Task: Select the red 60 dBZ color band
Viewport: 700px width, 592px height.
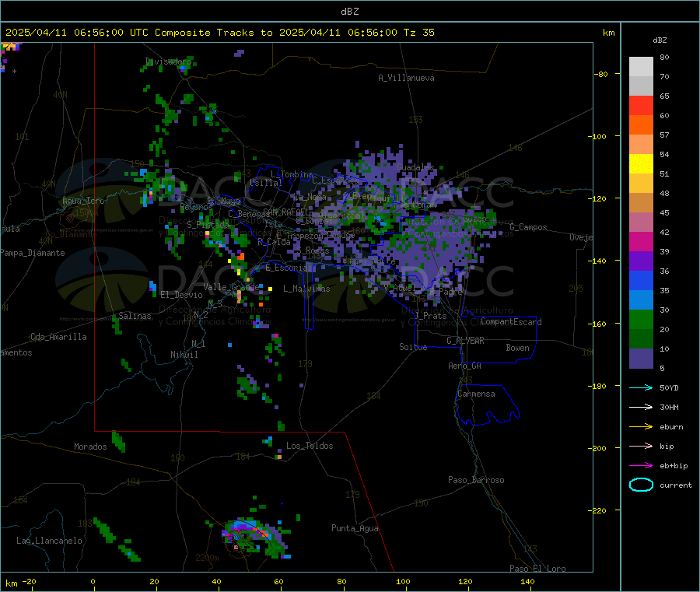Action: [x=641, y=105]
